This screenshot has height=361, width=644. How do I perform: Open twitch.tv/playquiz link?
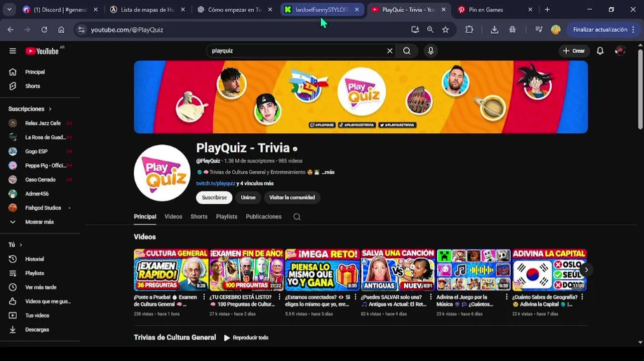point(216,184)
